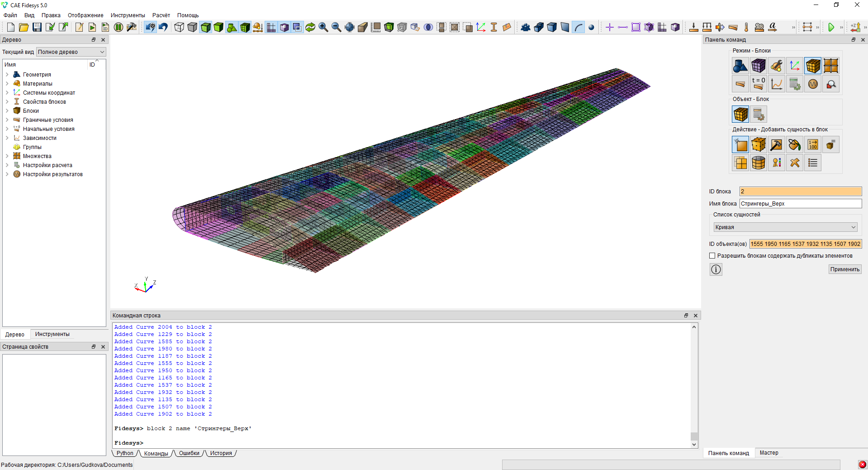Open the Расчёт menu
The image size is (868, 470).
(x=161, y=15)
